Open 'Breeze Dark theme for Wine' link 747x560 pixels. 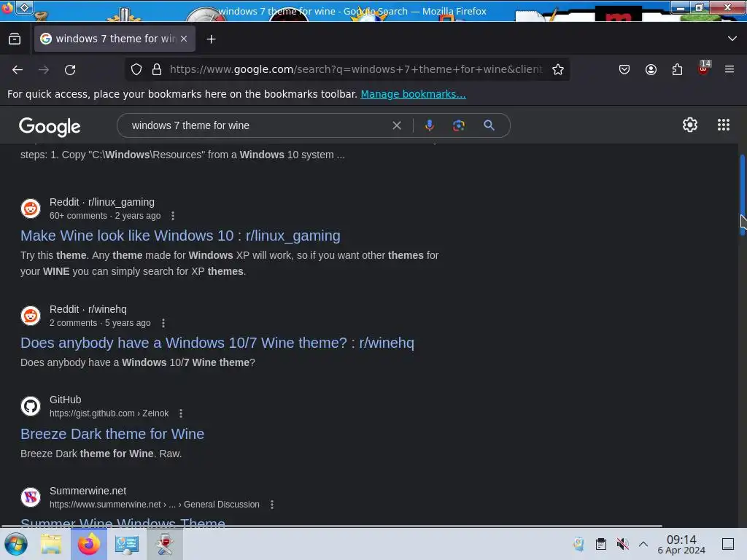click(x=112, y=434)
